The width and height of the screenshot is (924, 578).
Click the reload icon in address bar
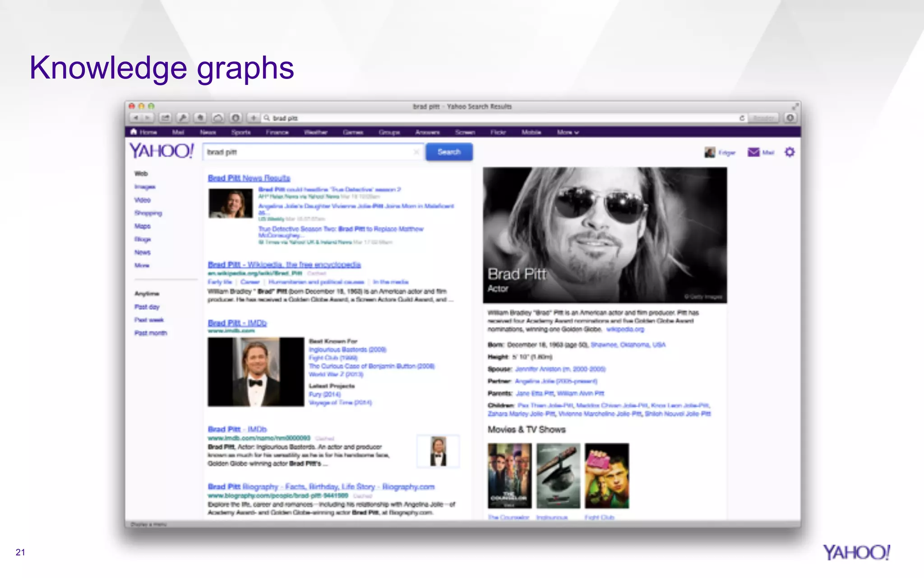click(742, 118)
